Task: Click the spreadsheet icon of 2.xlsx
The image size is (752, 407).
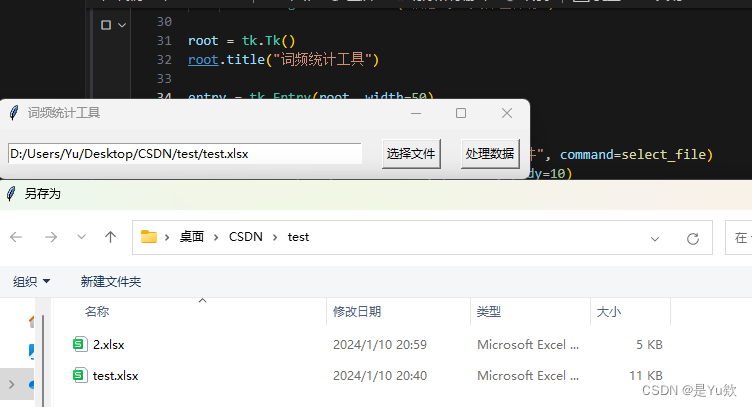Action: click(x=80, y=344)
